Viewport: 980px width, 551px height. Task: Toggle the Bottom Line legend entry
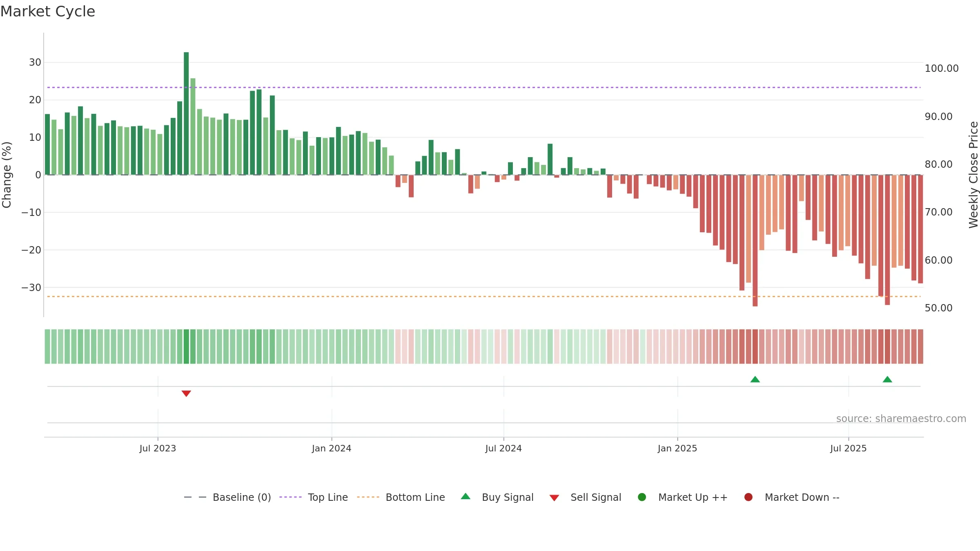pyautogui.click(x=401, y=497)
